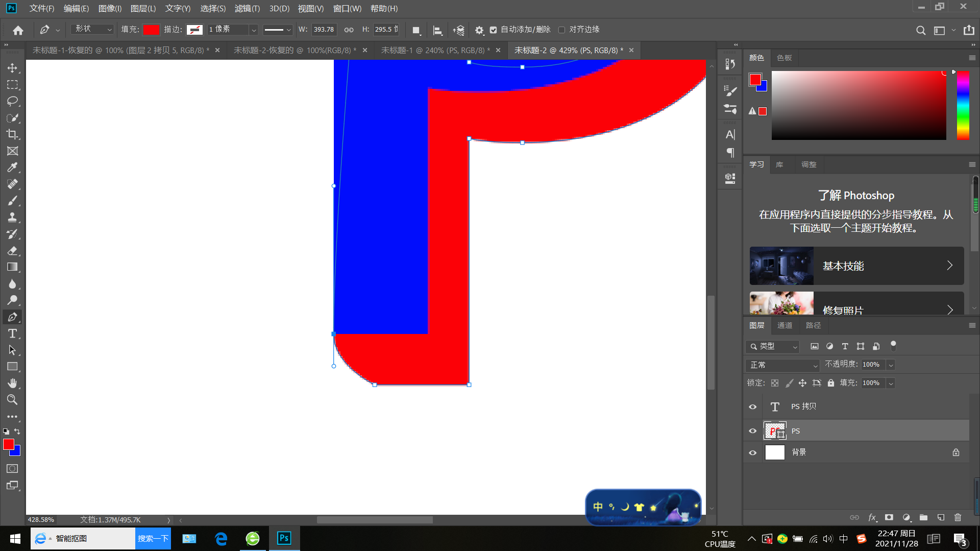Delete layer using trash icon
Viewport: 980px width, 551px height.
tap(958, 517)
